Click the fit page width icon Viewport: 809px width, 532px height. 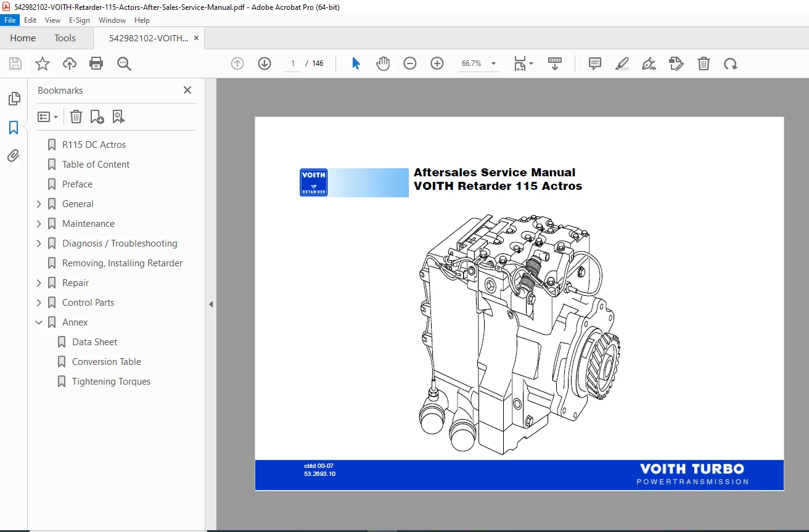tap(520, 63)
